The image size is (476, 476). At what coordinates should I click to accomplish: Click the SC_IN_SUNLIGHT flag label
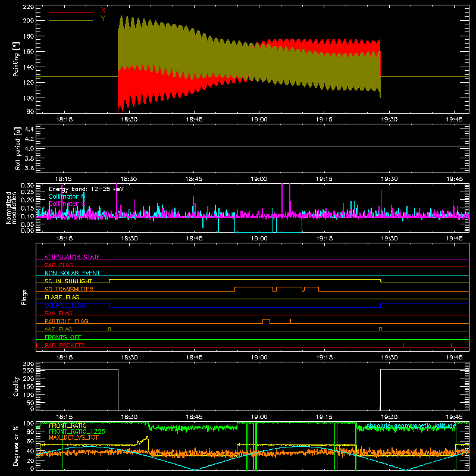68,281
